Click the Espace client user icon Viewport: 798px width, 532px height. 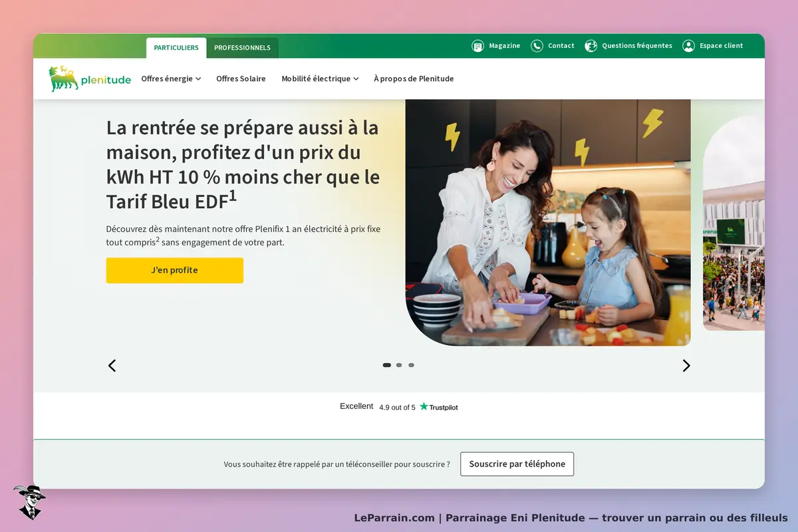point(688,46)
